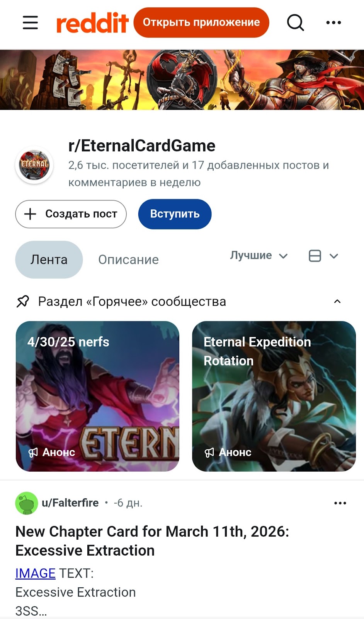Open the IMAGE link in the post

click(x=36, y=573)
